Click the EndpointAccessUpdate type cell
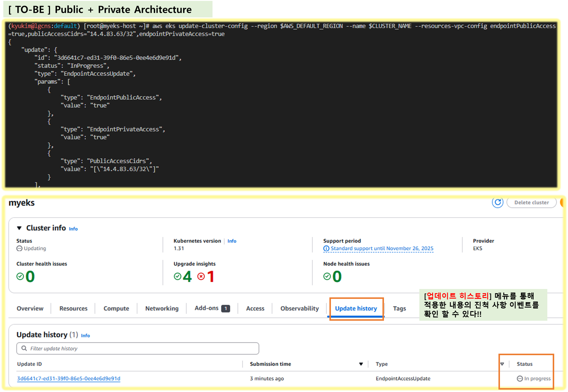Image resolution: width=568 pixels, height=392 pixels. [x=403, y=379]
